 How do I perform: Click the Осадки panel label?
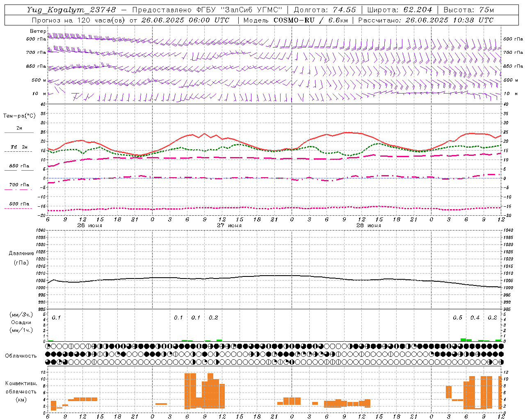click(21, 322)
